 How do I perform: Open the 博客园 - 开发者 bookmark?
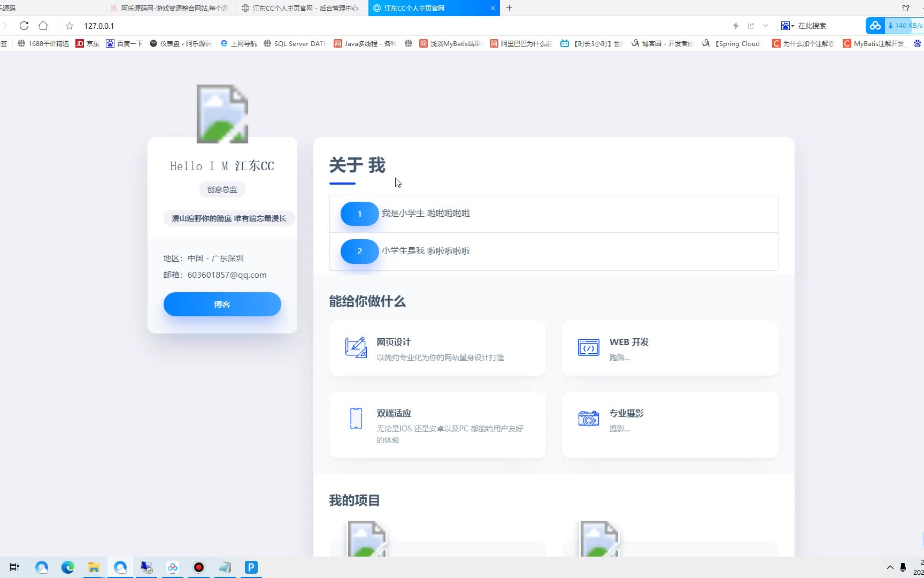point(663,43)
